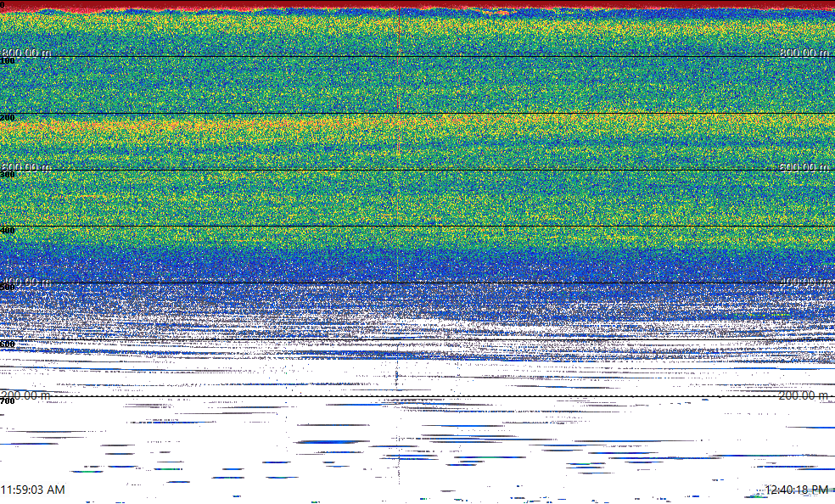835x504 pixels.
Task: Select the 100 depth tick label
Action: coord(8,61)
